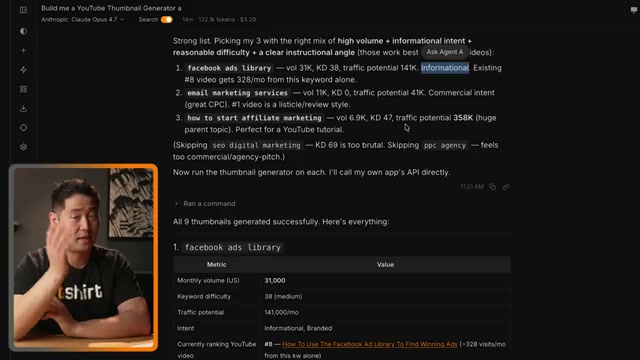Click the '31,000' monthly volume value
This screenshot has width=640, height=360.
click(x=275, y=280)
